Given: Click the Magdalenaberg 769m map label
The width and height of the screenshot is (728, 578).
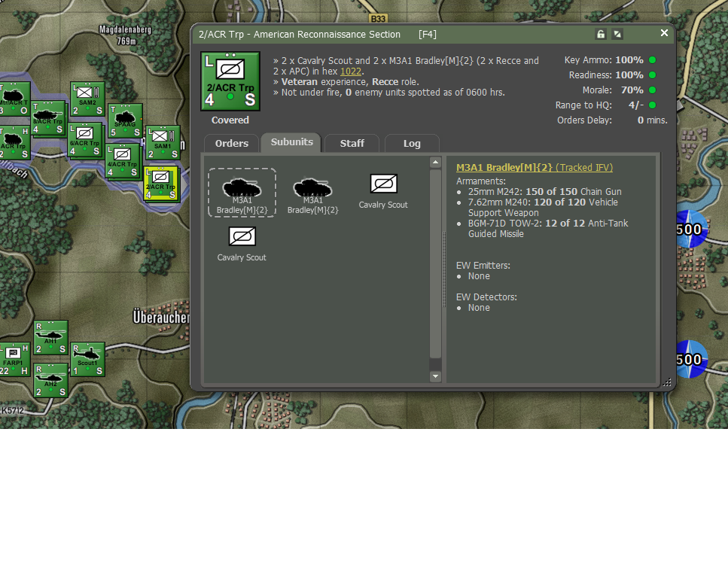Looking at the screenshot, I should click(x=126, y=35).
